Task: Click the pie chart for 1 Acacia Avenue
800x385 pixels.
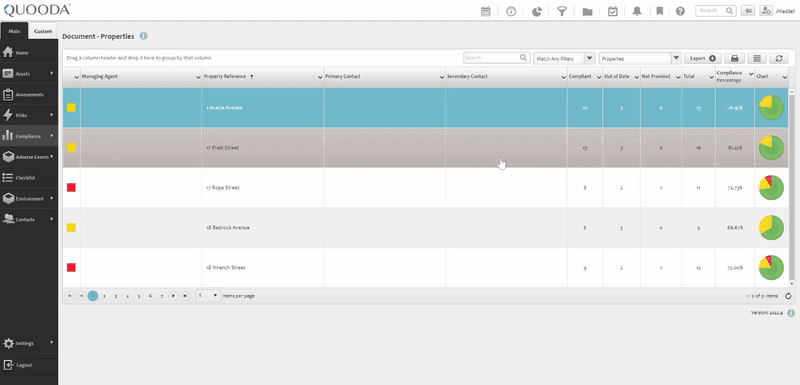Action: (x=771, y=108)
